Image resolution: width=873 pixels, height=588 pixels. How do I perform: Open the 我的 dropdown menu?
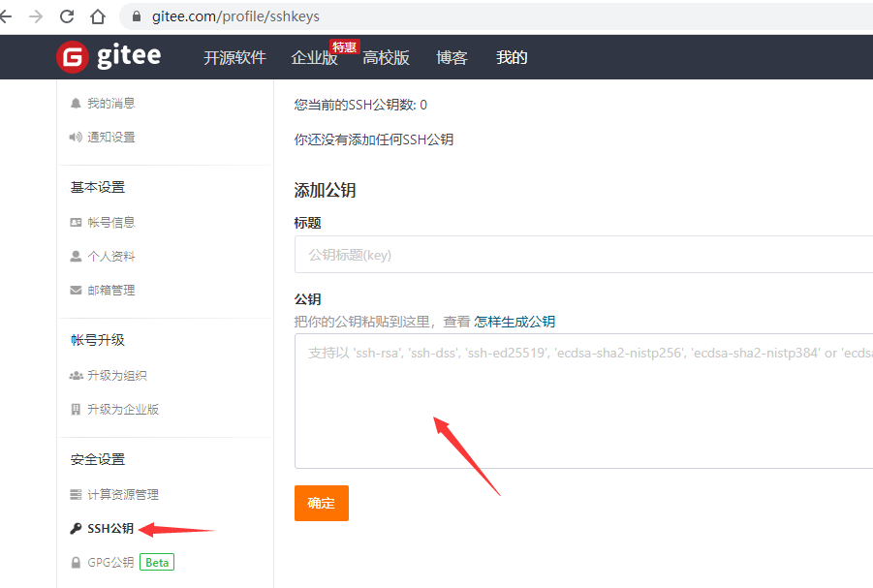tap(511, 57)
